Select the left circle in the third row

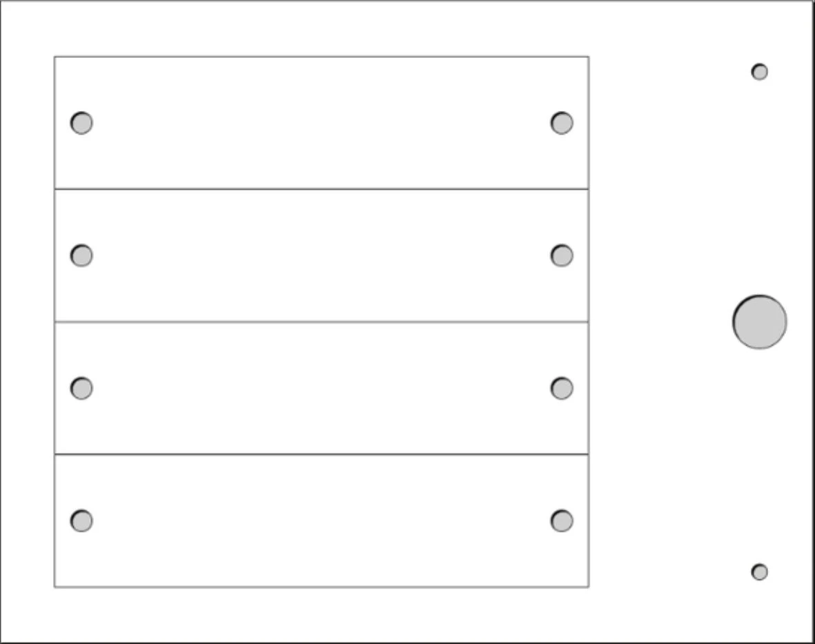(x=81, y=389)
